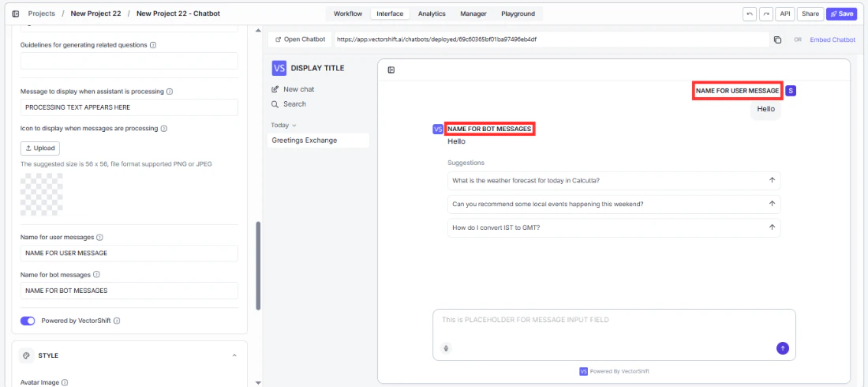Image resolution: width=868 pixels, height=387 pixels.
Task: Click the settings panel scrollbar thumb
Action: pos(258,266)
